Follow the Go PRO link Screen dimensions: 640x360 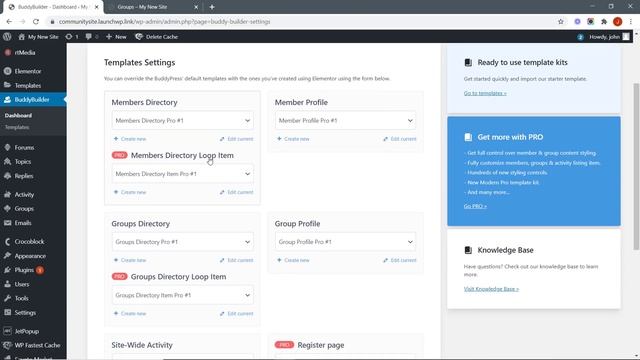[475, 207]
